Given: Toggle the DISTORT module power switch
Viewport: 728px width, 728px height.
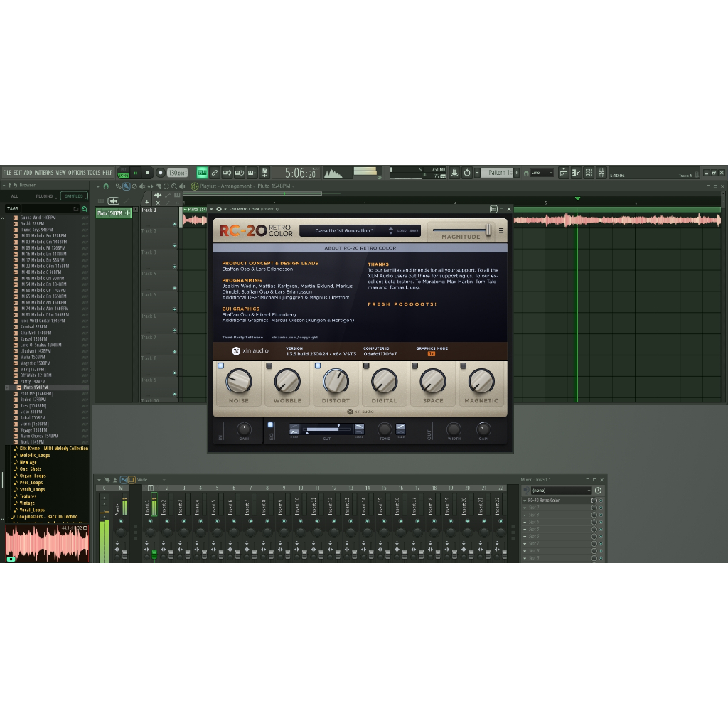Looking at the screenshot, I should [318, 365].
